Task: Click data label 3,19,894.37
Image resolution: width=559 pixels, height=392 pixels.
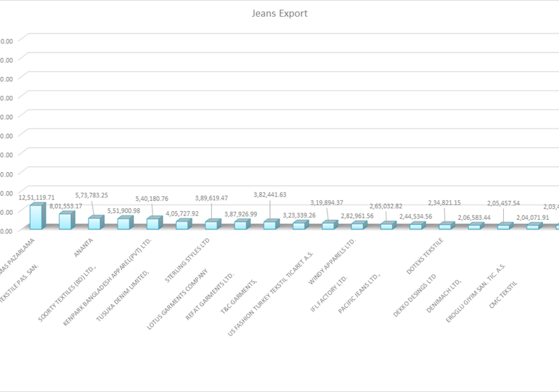Action: coord(327,203)
